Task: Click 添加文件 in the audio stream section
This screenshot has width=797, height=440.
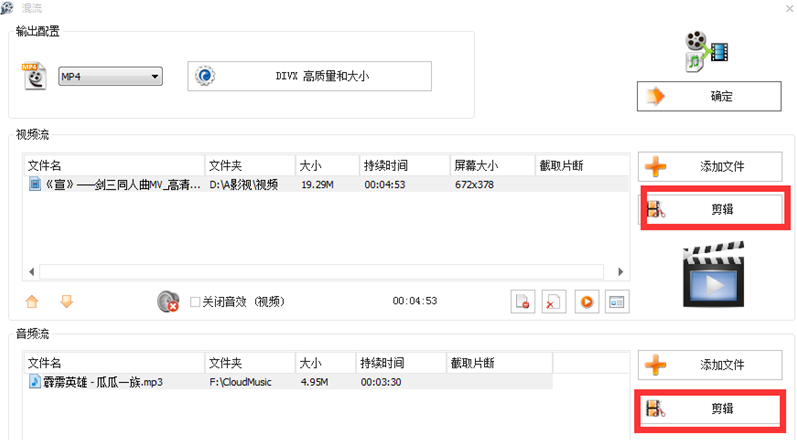Action: click(709, 364)
